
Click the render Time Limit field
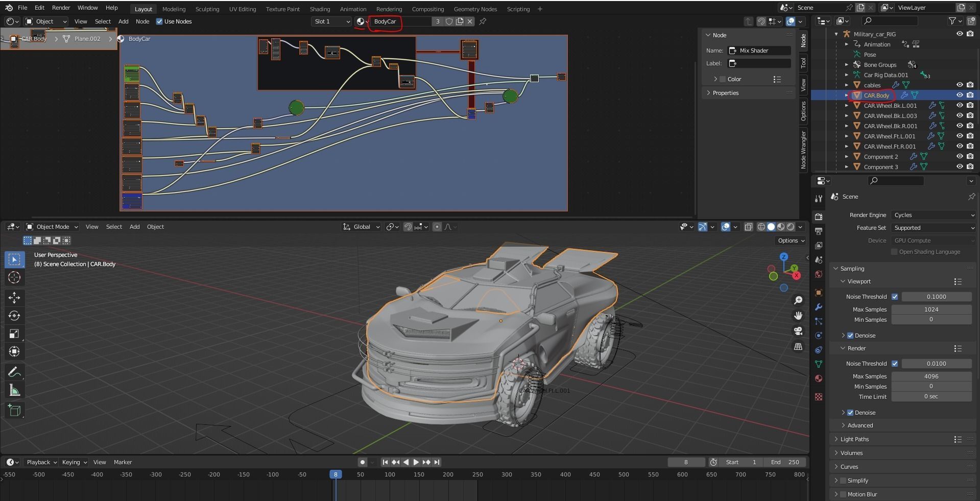[931, 397]
